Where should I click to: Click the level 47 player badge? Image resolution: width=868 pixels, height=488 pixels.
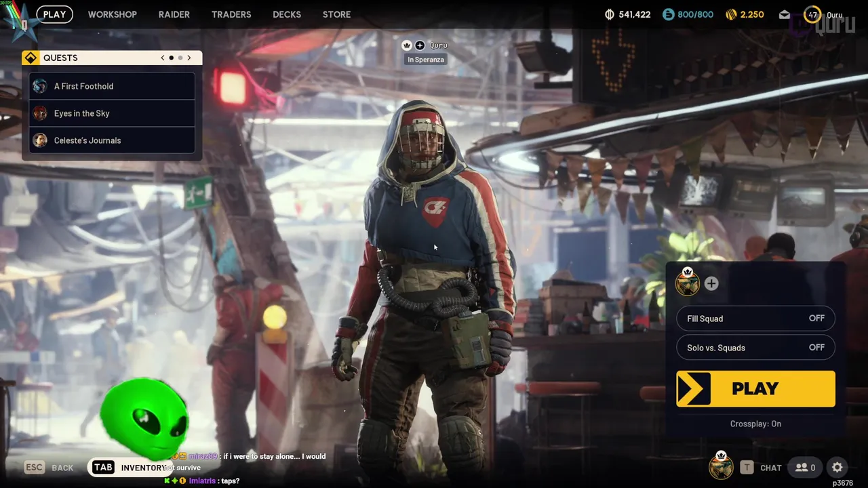click(812, 14)
